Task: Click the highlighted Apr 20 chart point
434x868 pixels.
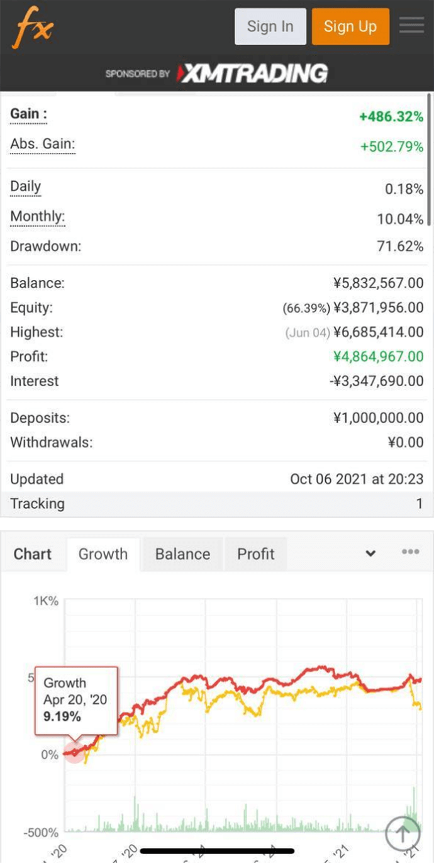Action: 75,752
